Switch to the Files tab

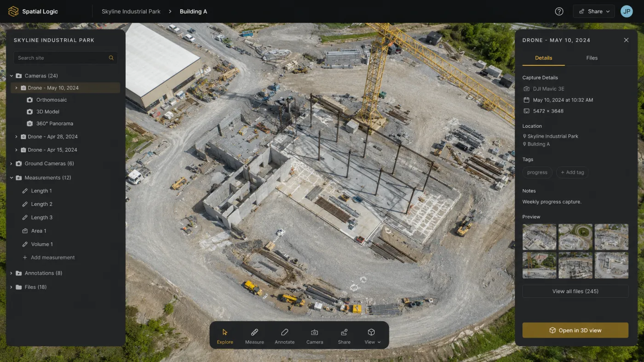pos(592,58)
